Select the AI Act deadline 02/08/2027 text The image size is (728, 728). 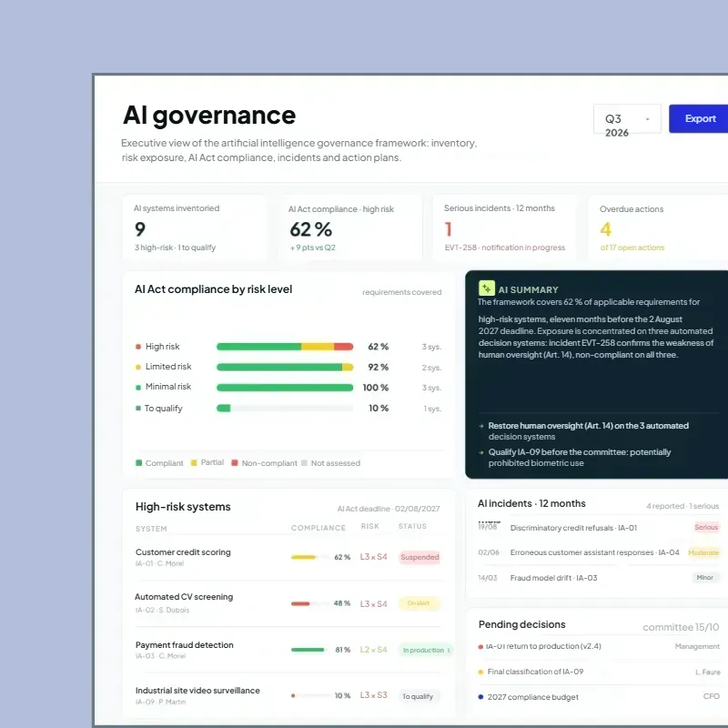[389, 509]
